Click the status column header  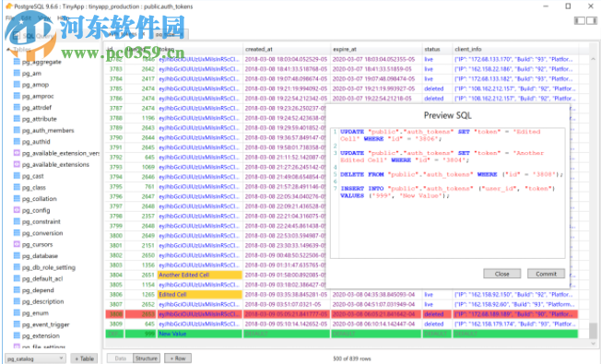coord(437,49)
